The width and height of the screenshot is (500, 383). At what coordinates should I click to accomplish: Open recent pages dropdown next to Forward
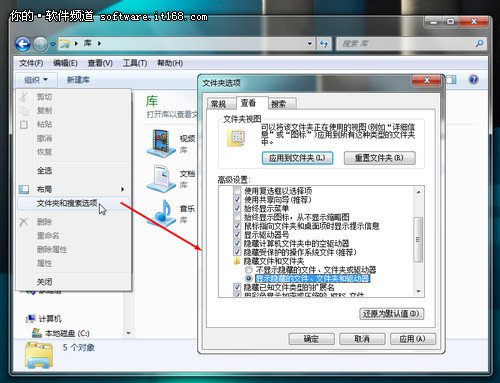point(52,44)
